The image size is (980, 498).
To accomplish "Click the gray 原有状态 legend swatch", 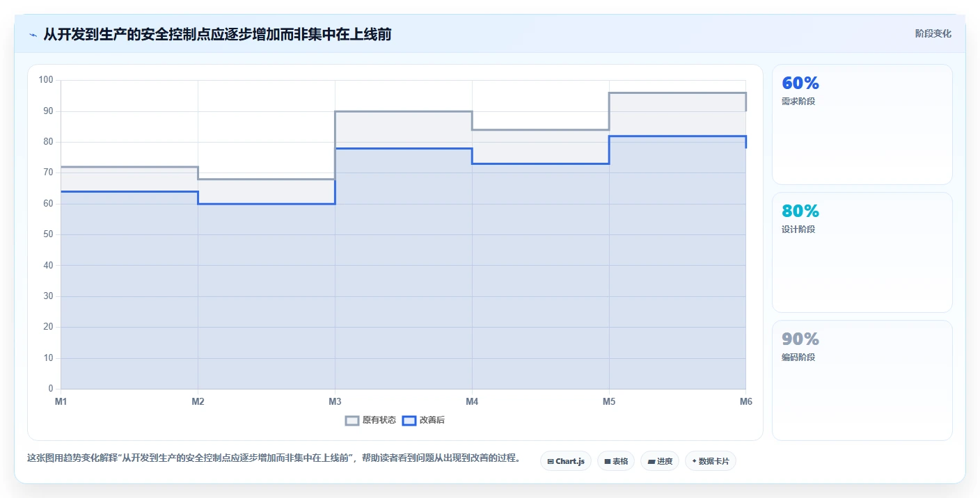I will coord(352,420).
